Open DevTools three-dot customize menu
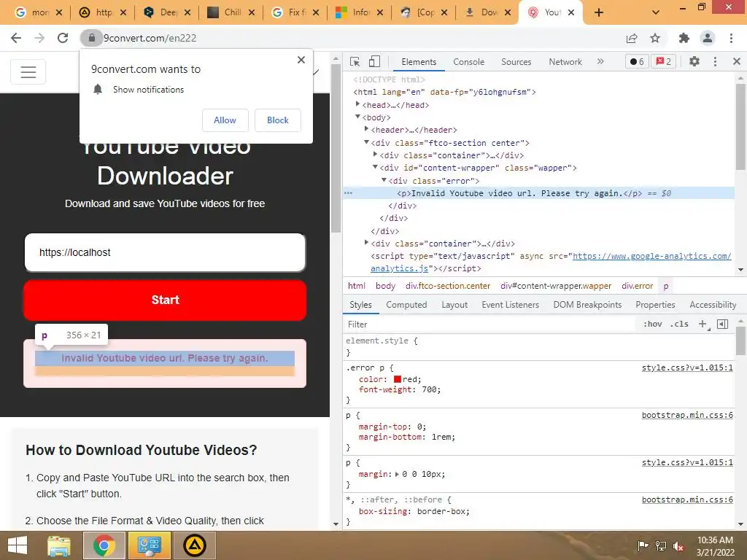 [715, 61]
